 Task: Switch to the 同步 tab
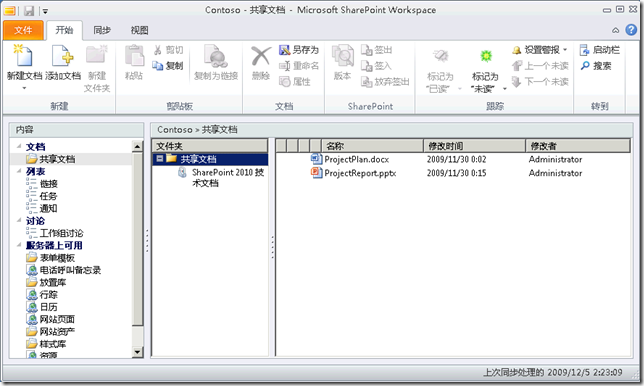[x=102, y=30]
